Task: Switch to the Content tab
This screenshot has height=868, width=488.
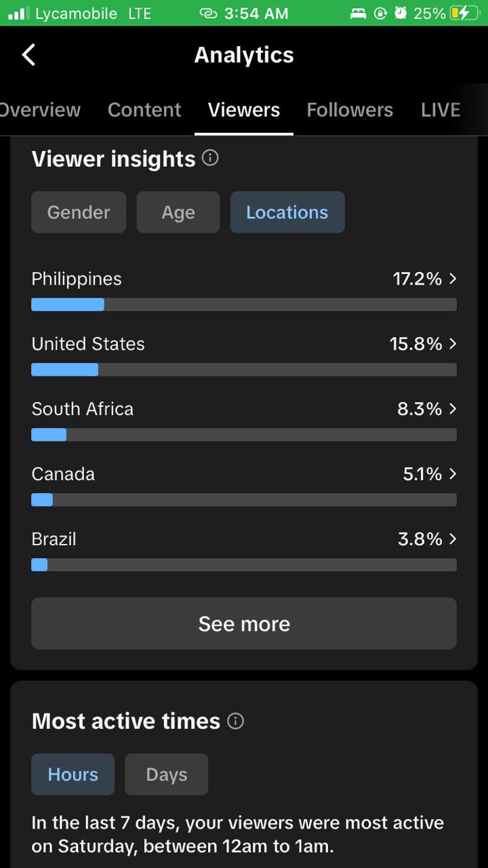Action: point(144,110)
